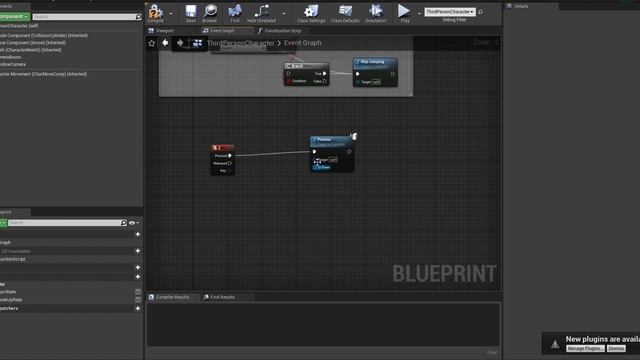
Task: Select the CameraBoom component
Action: coord(10,57)
